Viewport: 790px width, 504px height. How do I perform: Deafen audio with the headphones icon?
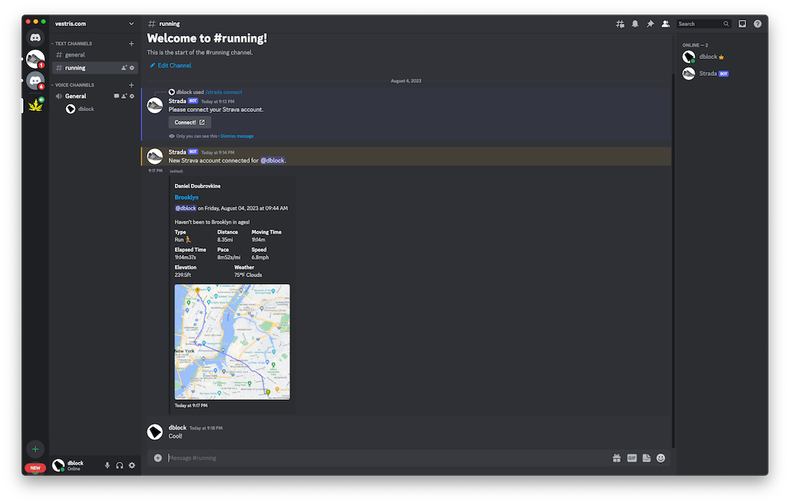(x=120, y=465)
